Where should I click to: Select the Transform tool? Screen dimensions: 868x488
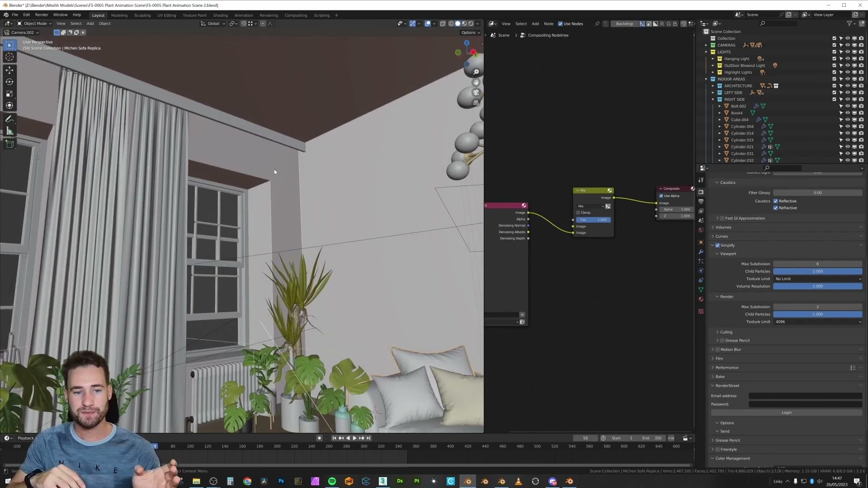pyautogui.click(x=9, y=105)
